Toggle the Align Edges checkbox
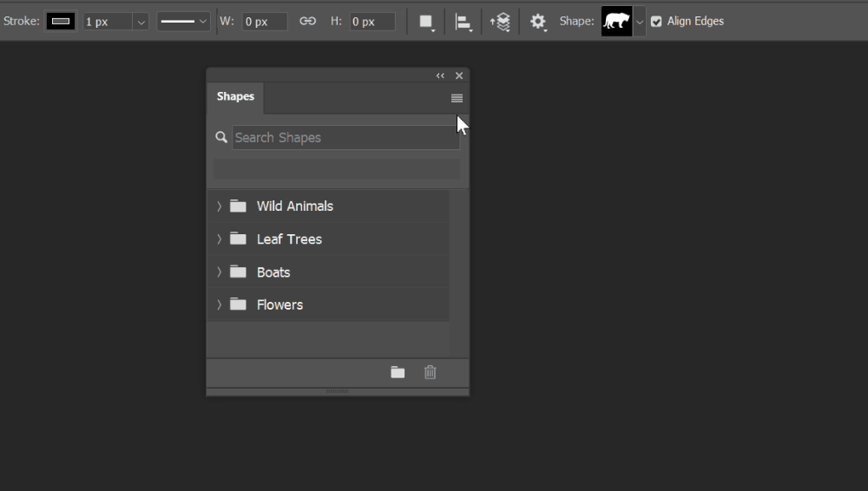This screenshot has width=868, height=491. click(656, 22)
